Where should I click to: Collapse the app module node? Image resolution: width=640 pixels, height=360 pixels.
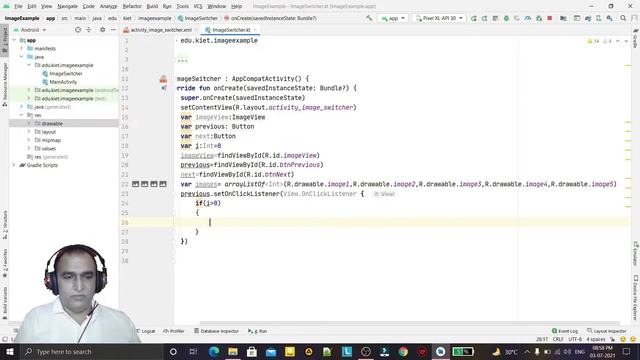pos(14,40)
